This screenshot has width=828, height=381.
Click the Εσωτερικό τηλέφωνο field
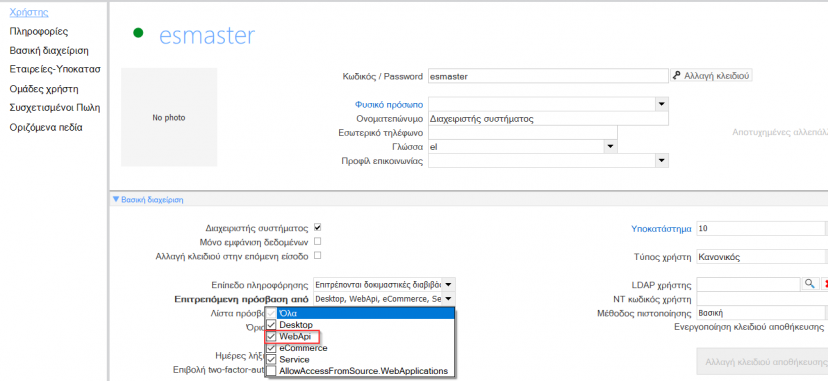tap(522, 132)
